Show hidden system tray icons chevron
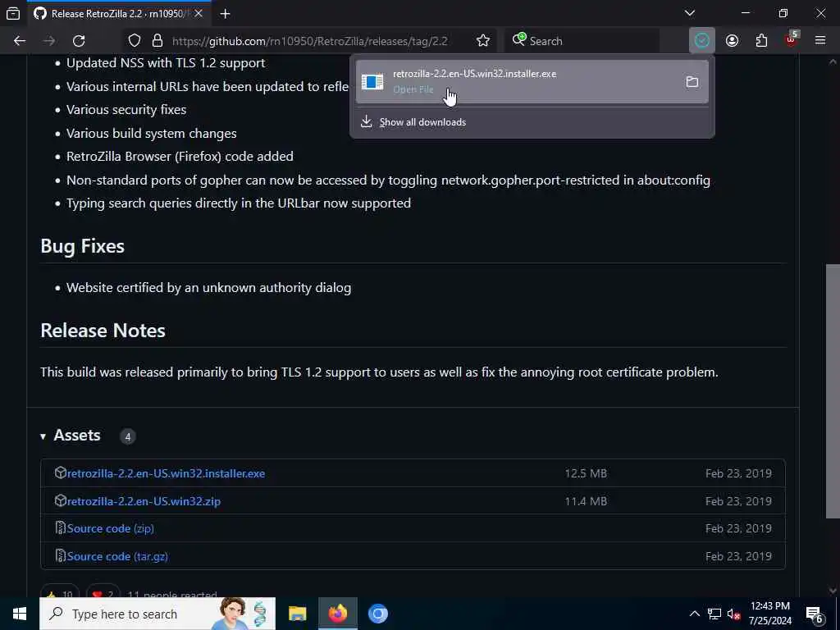 pyautogui.click(x=694, y=614)
